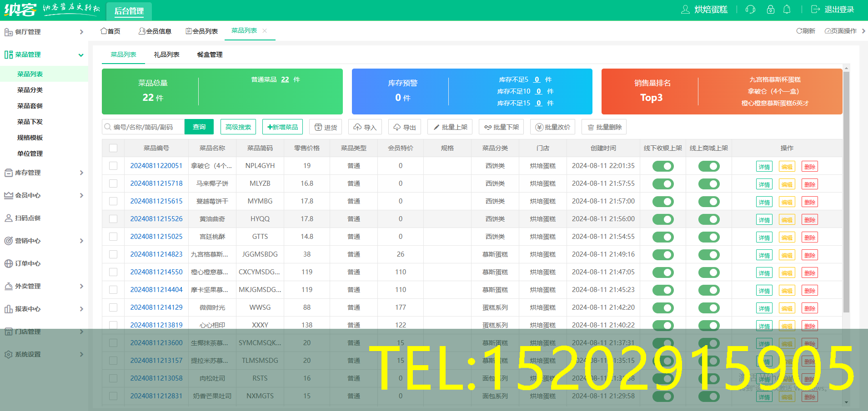
Task: Expand the 库存管理 sidebar menu
Action: point(44,173)
